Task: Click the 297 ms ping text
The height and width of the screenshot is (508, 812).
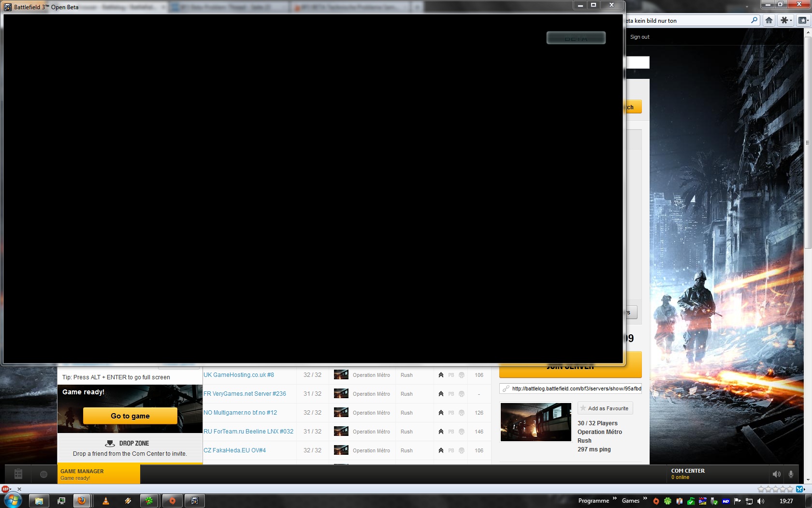Action: tap(594, 449)
